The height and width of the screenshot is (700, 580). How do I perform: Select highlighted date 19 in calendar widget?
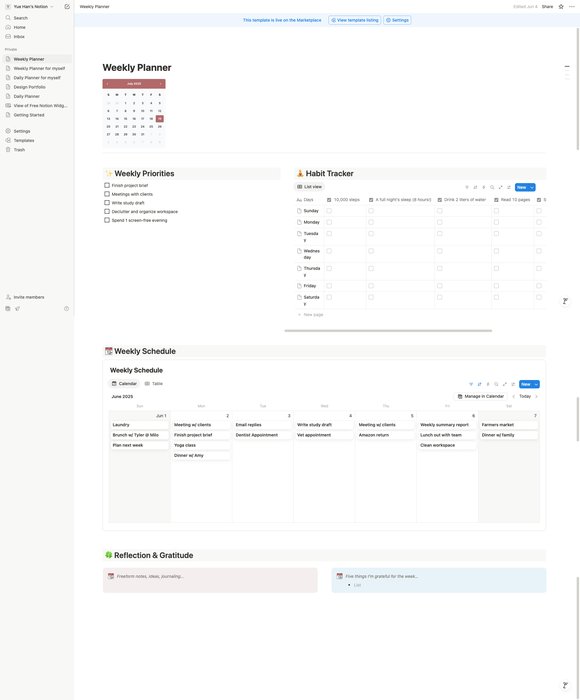point(160,119)
